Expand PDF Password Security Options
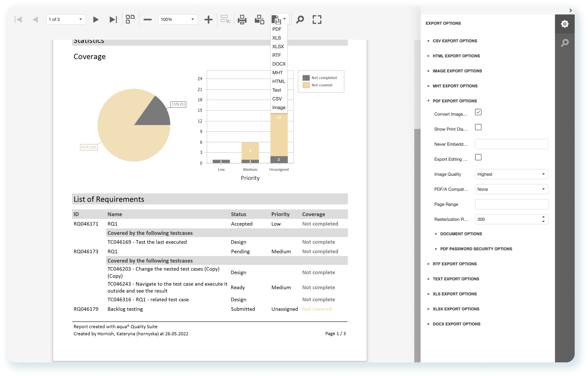 (x=476, y=249)
